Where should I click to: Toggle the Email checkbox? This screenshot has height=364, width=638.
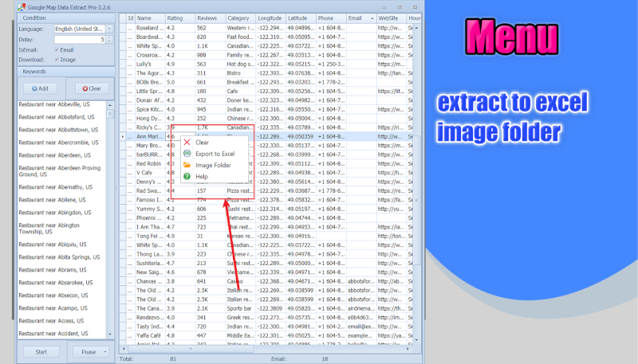click(57, 49)
